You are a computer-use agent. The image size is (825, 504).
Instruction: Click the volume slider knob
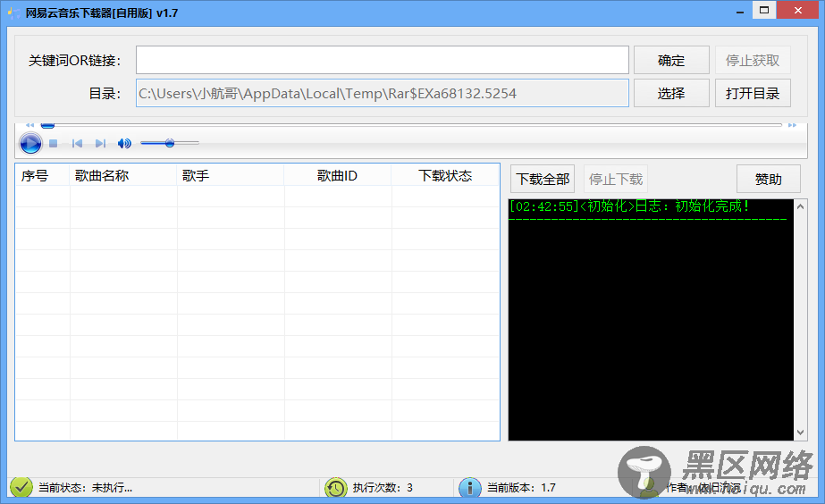point(170,143)
